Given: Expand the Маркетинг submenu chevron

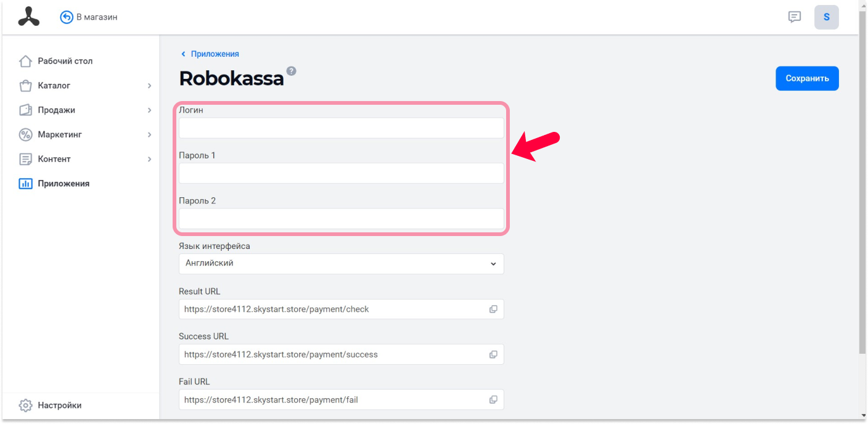Looking at the screenshot, I should [x=149, y=134].
